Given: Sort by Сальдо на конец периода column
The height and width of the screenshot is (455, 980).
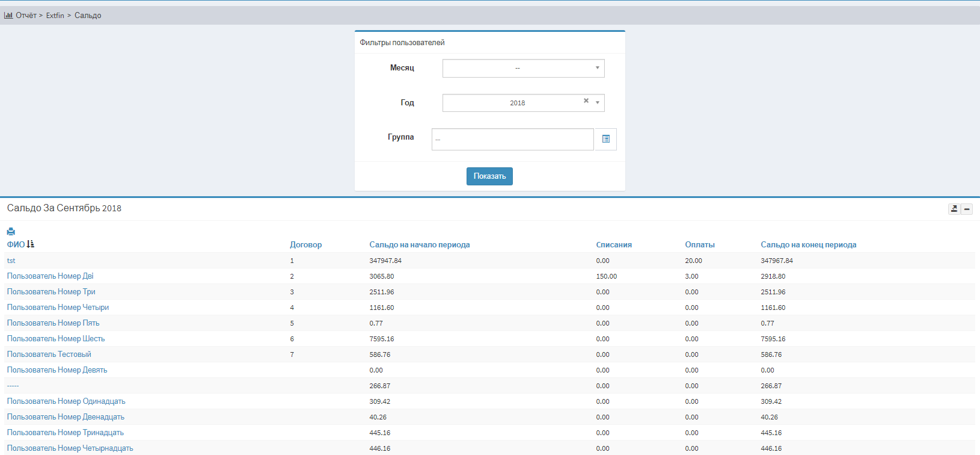Looking at the screenshot, I should click(808, 245).
